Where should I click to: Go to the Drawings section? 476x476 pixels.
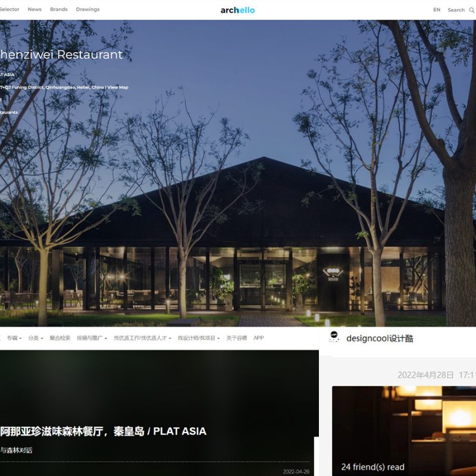click(x=87, y=10)
